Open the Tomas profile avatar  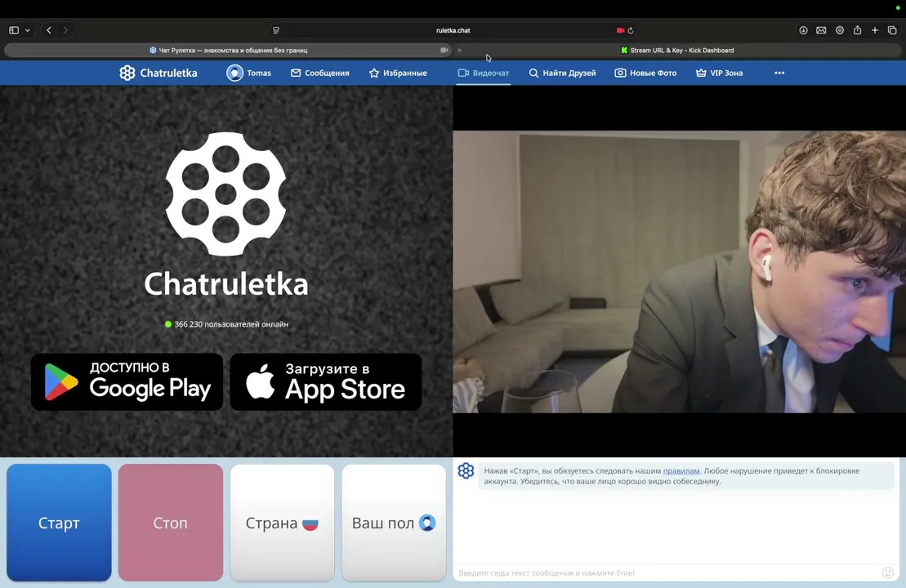234,73
